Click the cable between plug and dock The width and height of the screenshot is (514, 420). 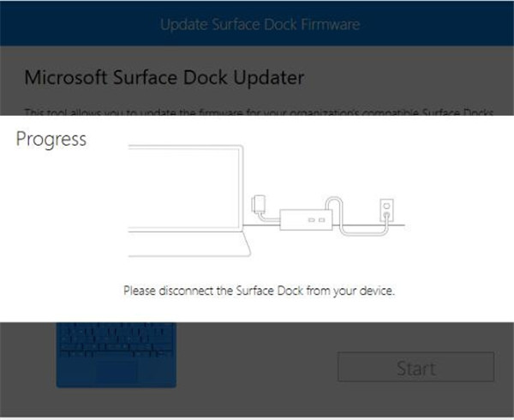pyautogui.click(x=270, y=218)
